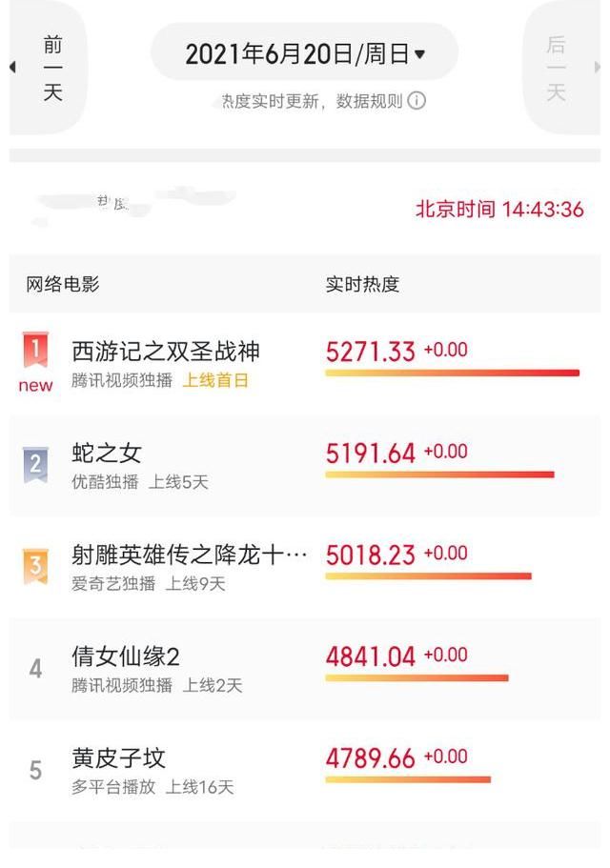Open the movie 蛇之女

pos(105,452)
